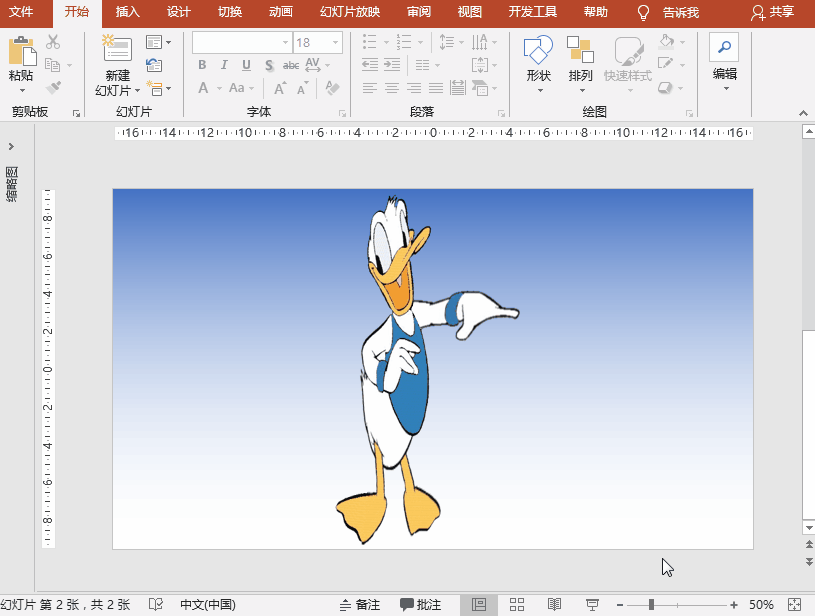Align text right
Screen dimensions: 815x616
pos(414,88)
